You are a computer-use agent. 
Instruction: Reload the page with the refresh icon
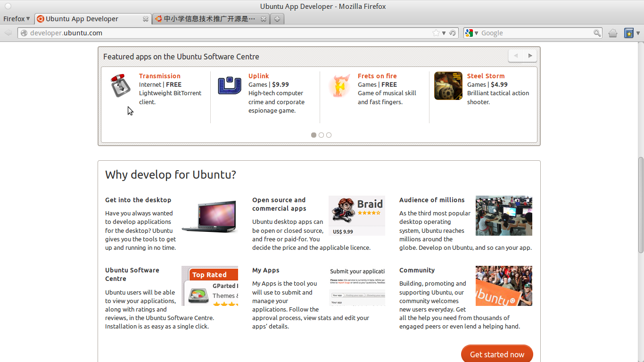coord(452,33)
